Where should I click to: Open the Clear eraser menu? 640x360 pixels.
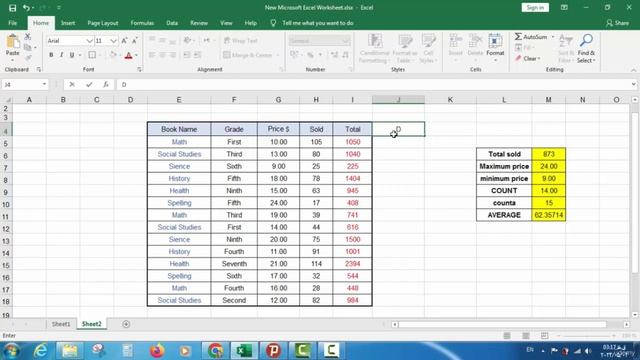coord(528,58)
